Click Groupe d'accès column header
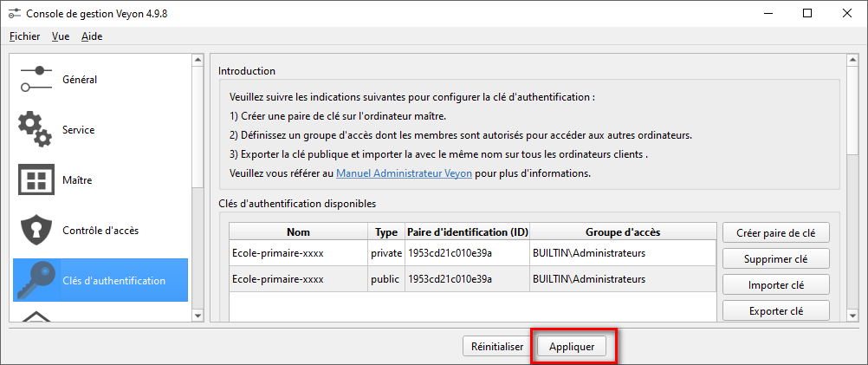The width and height of the screenshot is (868, 365). 623,231
